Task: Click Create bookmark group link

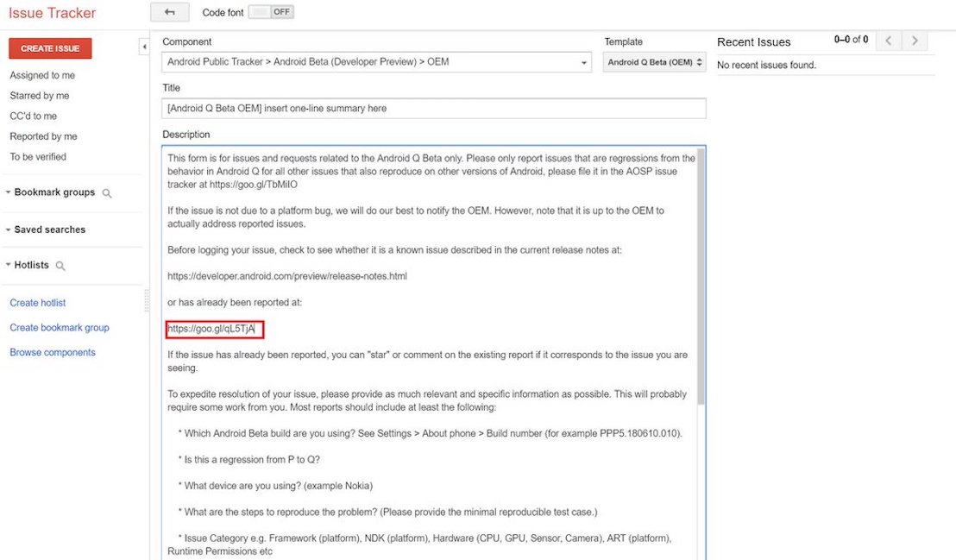Action: click(60, 328)
